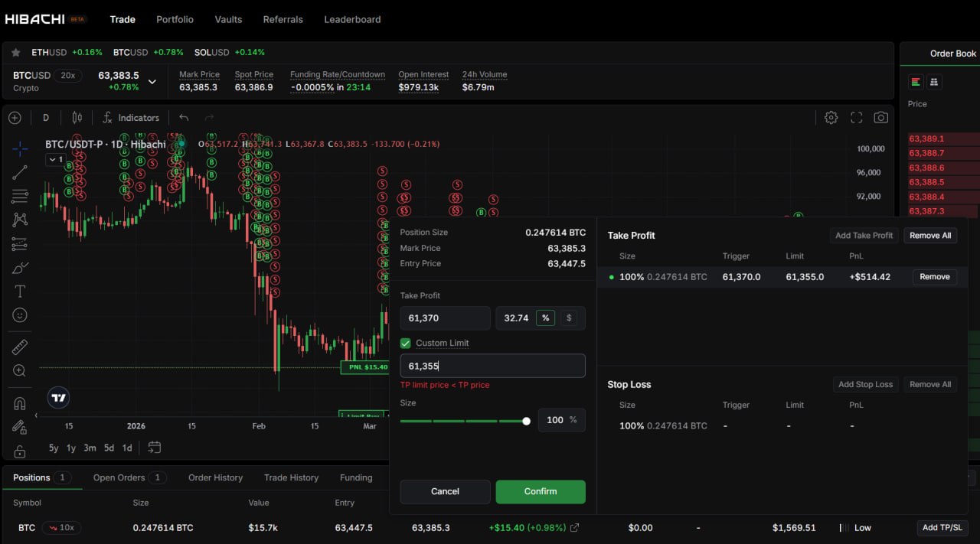Image resolution: width=980 pixels, height=544 pixels.
Task: Click Add Take Profit button
Action: 864,236
